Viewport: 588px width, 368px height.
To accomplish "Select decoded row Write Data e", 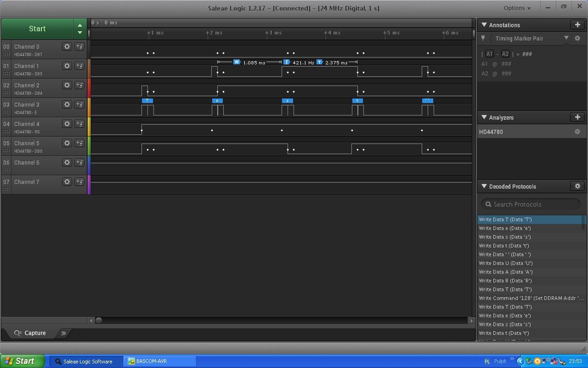I will pos(530,228).
